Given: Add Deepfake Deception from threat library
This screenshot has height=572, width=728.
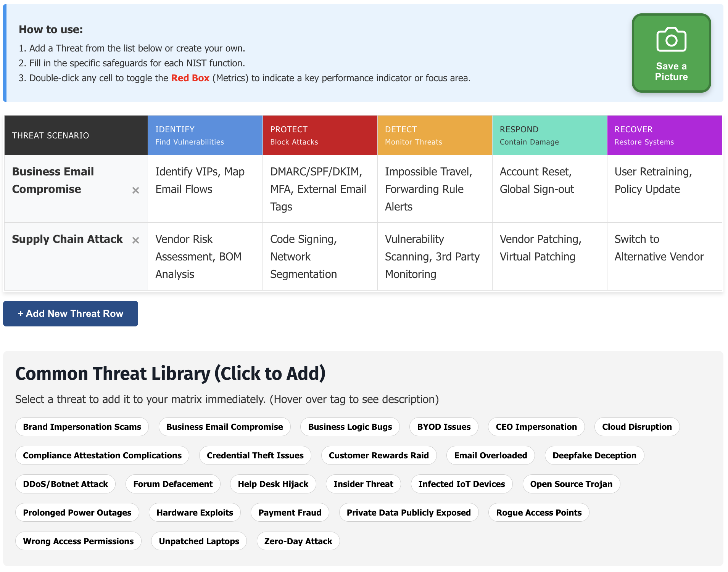Looking at the screenshot, I should (594, 455).
